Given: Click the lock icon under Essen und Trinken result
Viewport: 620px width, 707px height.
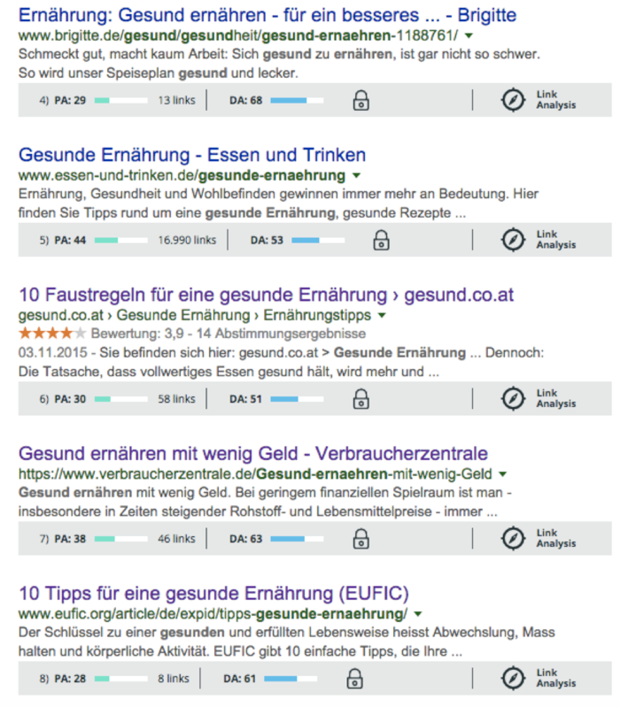Looking at the screenshot, I should [x=381, y=240].
